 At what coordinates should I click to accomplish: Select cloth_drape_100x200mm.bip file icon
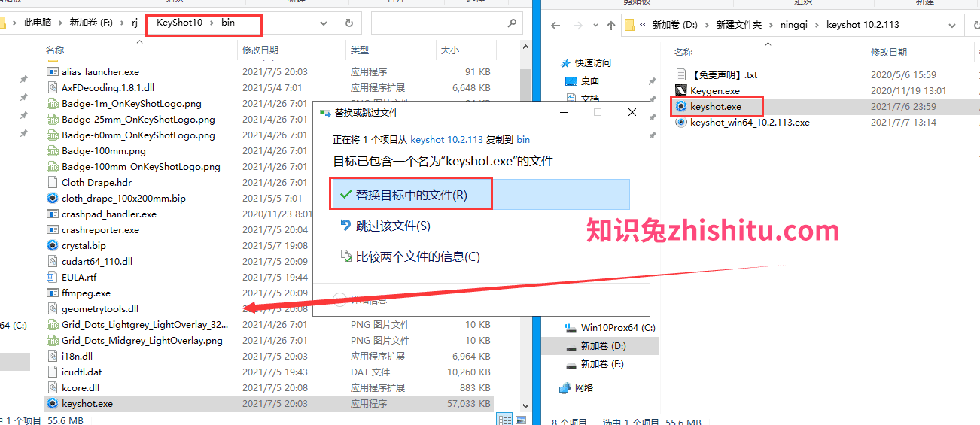tap(53, 199)
